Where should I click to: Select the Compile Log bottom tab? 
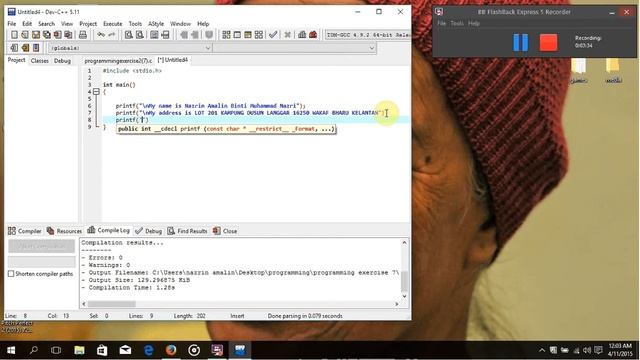click(109, 230)
